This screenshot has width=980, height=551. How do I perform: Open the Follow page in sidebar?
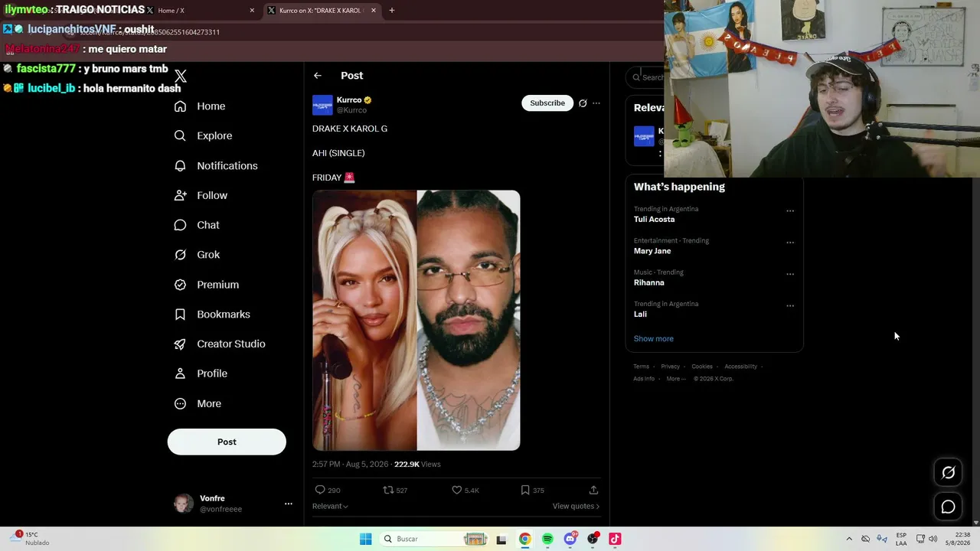point(201,195)
